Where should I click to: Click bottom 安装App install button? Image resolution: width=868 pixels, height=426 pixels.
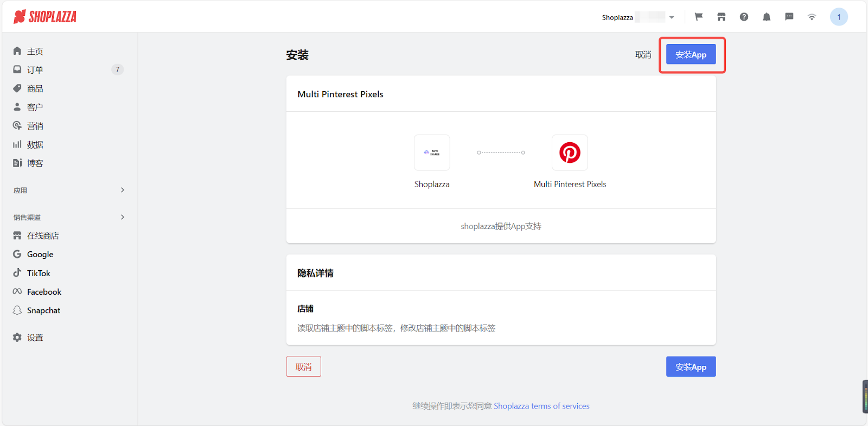(x=691, y=366)
